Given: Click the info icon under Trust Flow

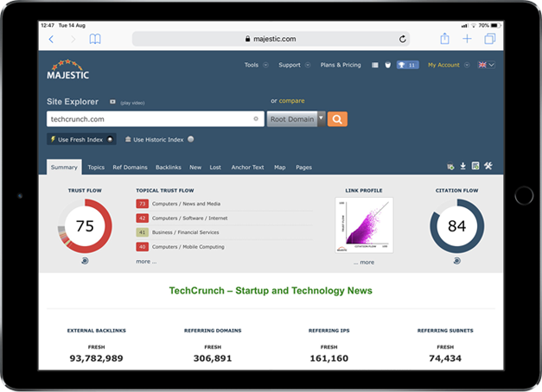Looking at the screenshot, I should point(85,261).
